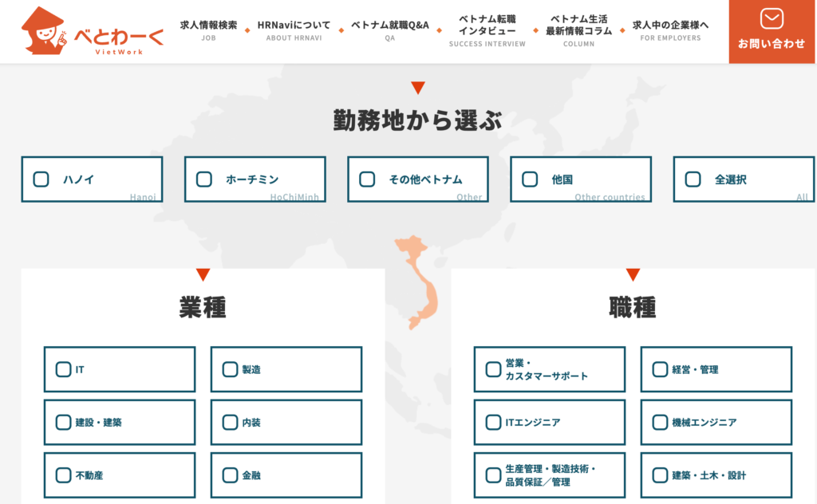The height and width of the screenshot is (504, 817).
Task: Check the 建築・土木・設計 job checkbox
Action: 660,474
